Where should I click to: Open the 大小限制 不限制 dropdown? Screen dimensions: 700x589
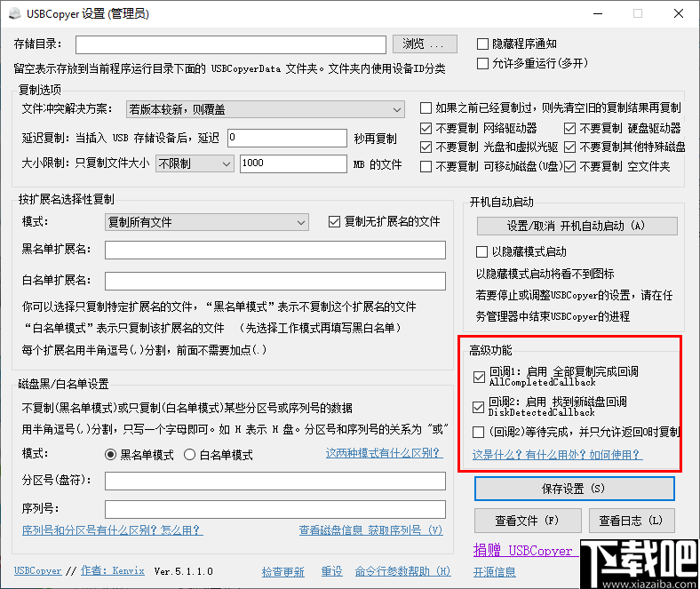[195, 163]
